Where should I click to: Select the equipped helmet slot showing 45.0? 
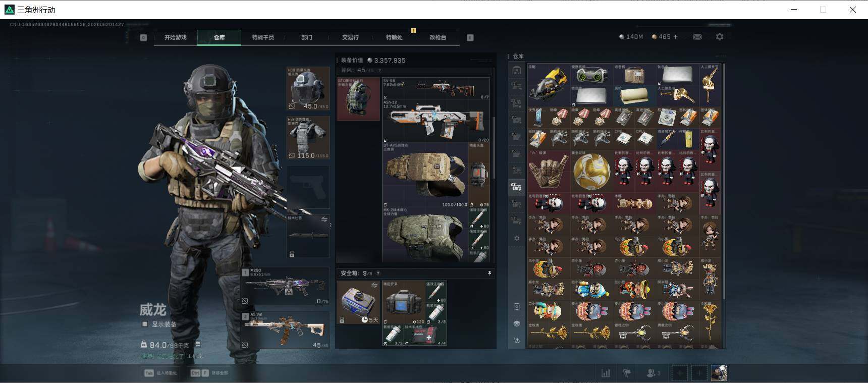click(308, 88)
